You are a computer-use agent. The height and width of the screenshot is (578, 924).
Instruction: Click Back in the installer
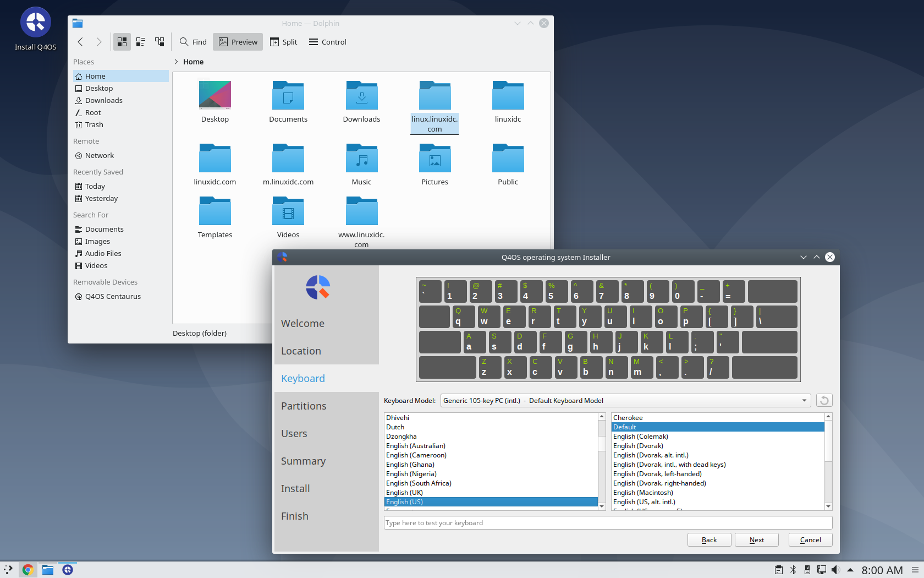click(709, 540)
